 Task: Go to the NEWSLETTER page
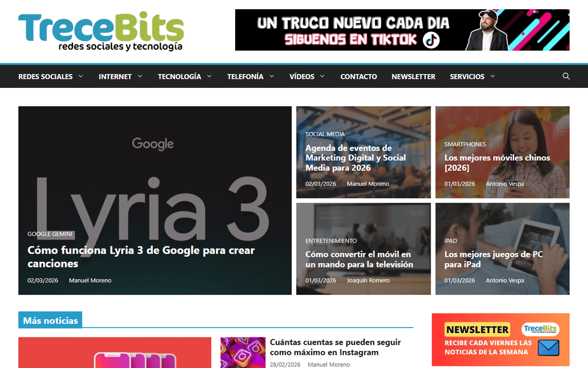(413, 77)
